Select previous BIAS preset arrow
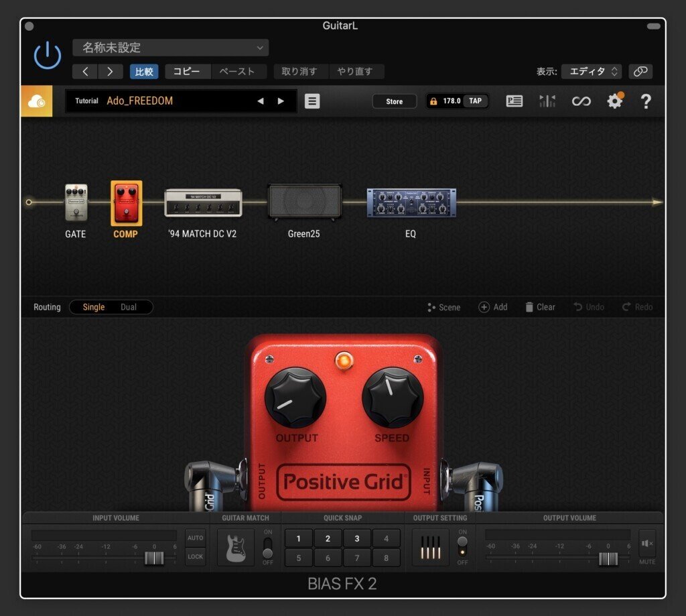The image size is (686, 616). click(x=261, y=101)
